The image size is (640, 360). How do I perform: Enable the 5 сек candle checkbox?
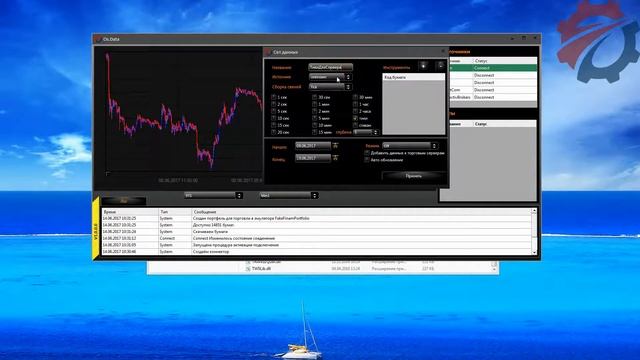point(273,111)
